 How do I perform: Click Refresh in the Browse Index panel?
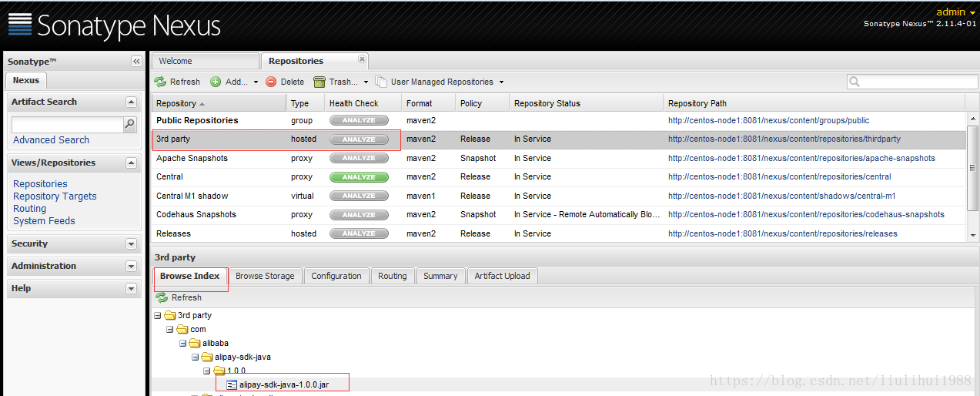[179, 297]
